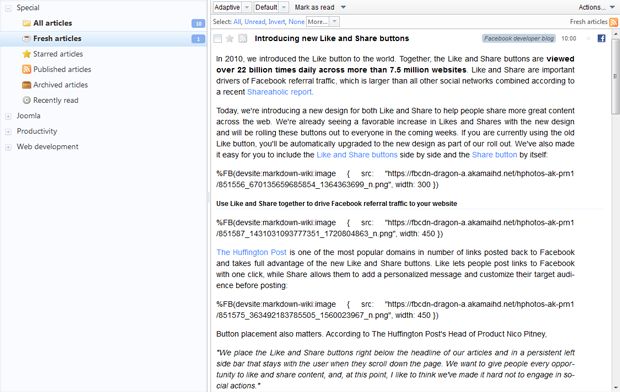Click the Recently read clock icon
The width and height of the screenshot is (620, 392).
coord(26,100)
